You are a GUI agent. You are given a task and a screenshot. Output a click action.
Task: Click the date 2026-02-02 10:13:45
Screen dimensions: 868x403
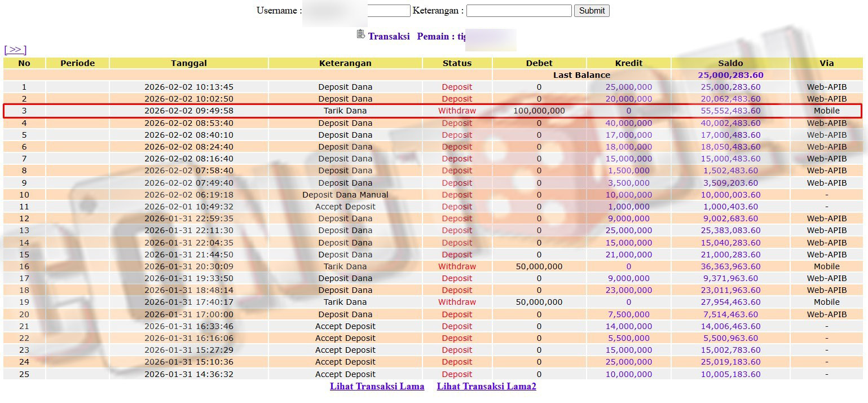[x=189, y=87]
